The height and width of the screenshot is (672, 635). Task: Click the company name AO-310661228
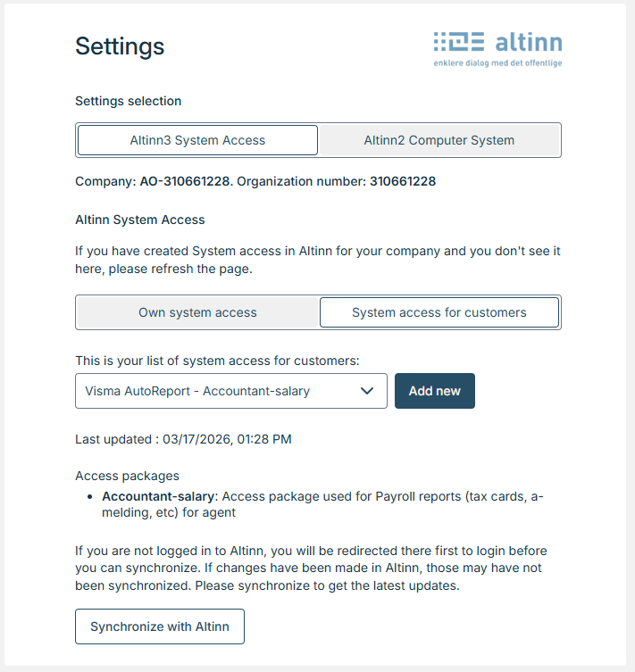coord(183,181)
